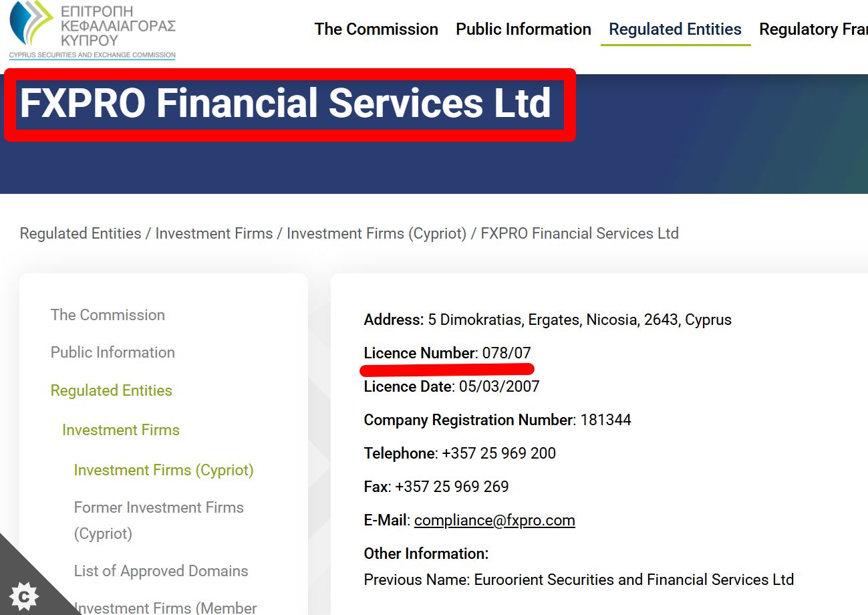This screenshot has width=868, height=615.
Task: Select Regulated Entities in top navigation
Action: (x=675, y=29)
